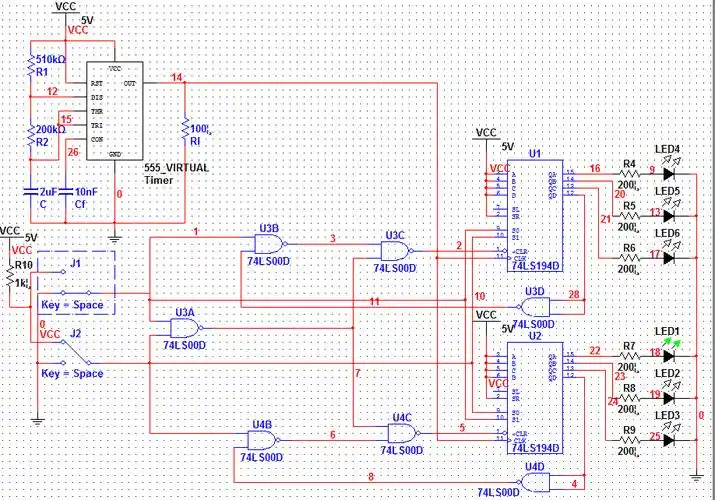Image resolution: width=715 pixels, height=500 pixels.
Task: Select the U3C NAND gate symbol
Action: [x=396, y=251]
